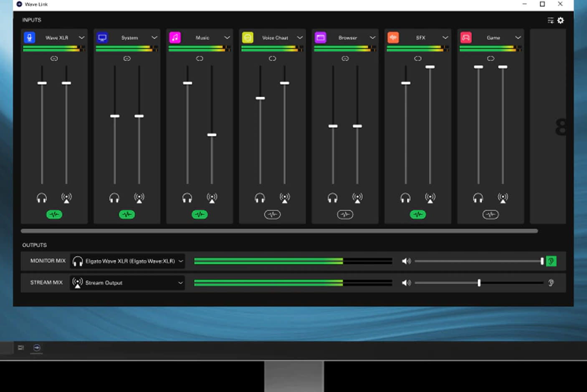The image size is (587, 392).
Task: Click the Stream Mix volume slider handle
Action: click(x=479, y=283)
